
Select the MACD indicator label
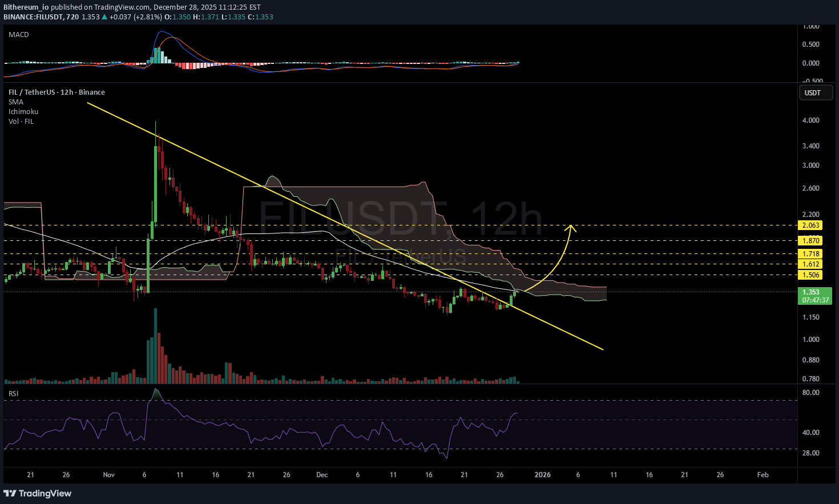pos(19,35)
